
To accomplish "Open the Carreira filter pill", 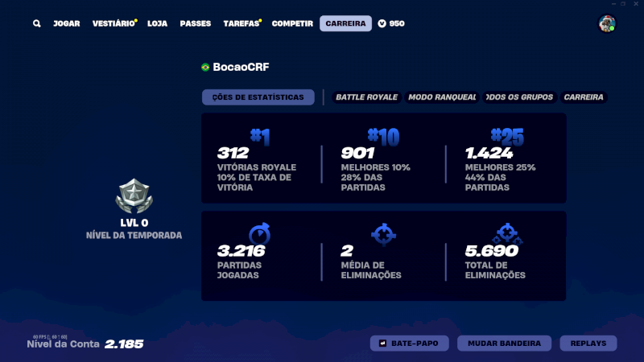I will pyautogui.click(x=584, y=97).
